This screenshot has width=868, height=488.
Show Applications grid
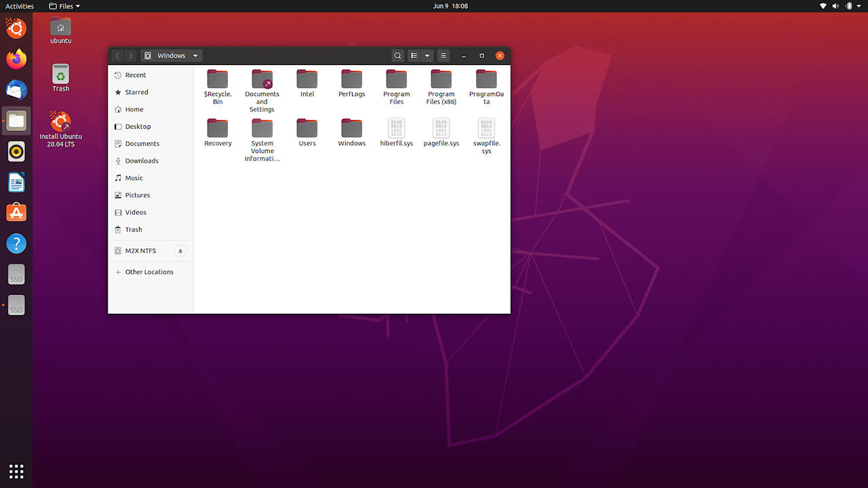[16, 471]
